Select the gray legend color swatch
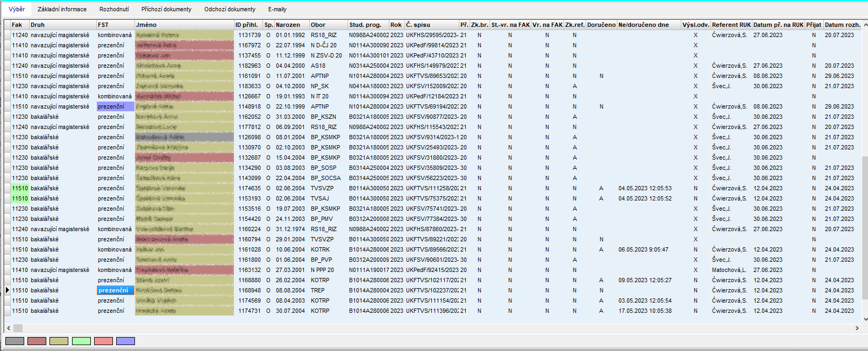Screen dimensions: 868x351 (15, 341)
